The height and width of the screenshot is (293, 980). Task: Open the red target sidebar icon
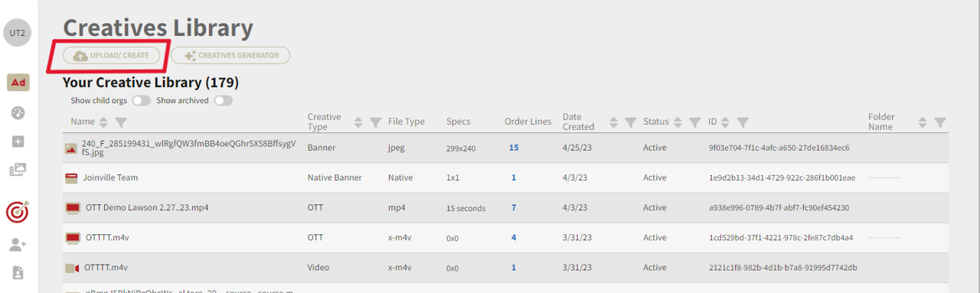18,211
